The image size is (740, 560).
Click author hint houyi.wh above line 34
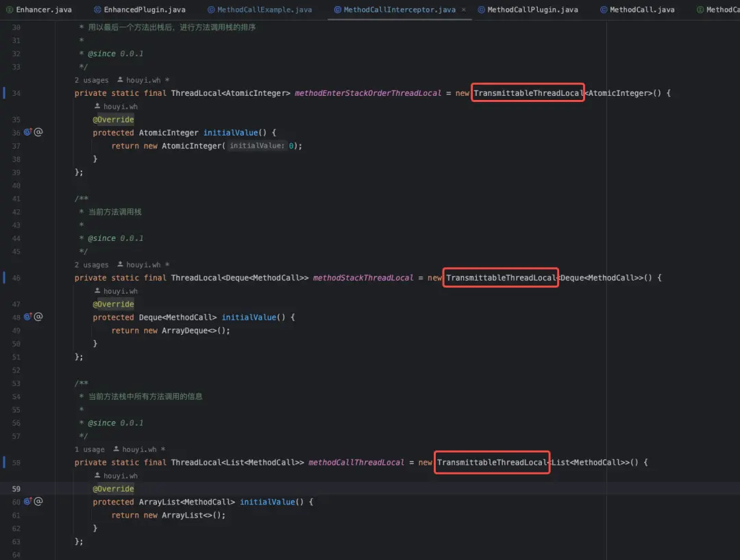pyautogui.click(x=143, y=80)
